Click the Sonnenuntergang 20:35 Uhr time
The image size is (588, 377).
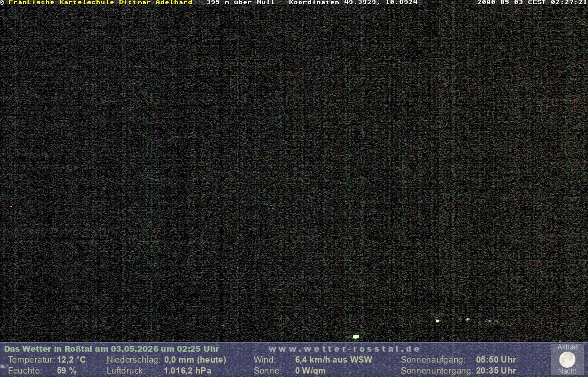pos(496,371)
